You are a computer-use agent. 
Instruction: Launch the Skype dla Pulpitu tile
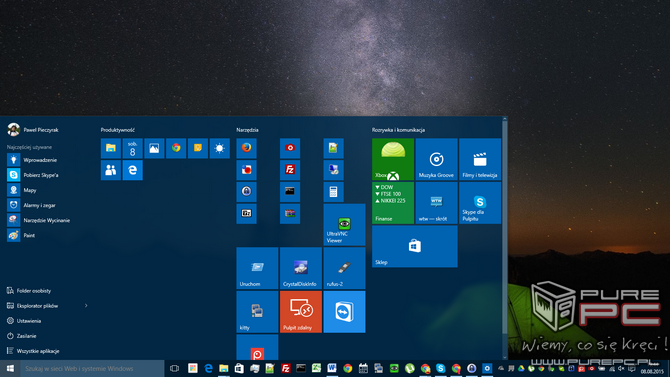pos(480,203)
